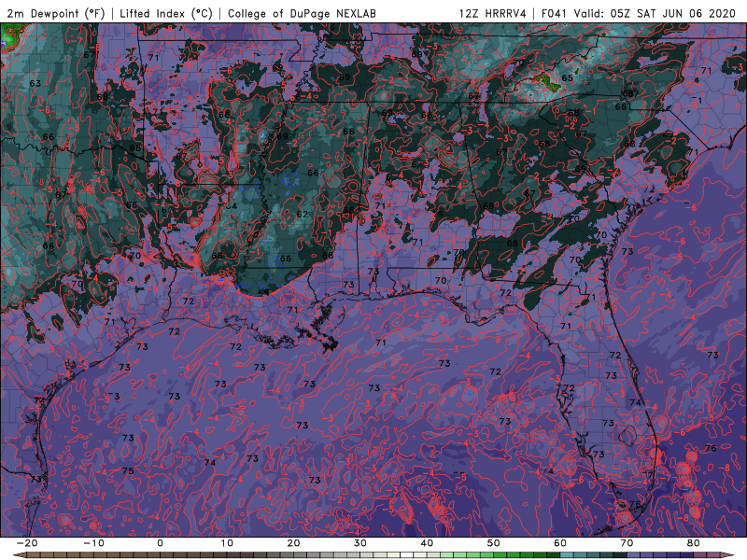
Task: Click the 62 dewpoint value on the map
Action: click(x=302, y=215)
